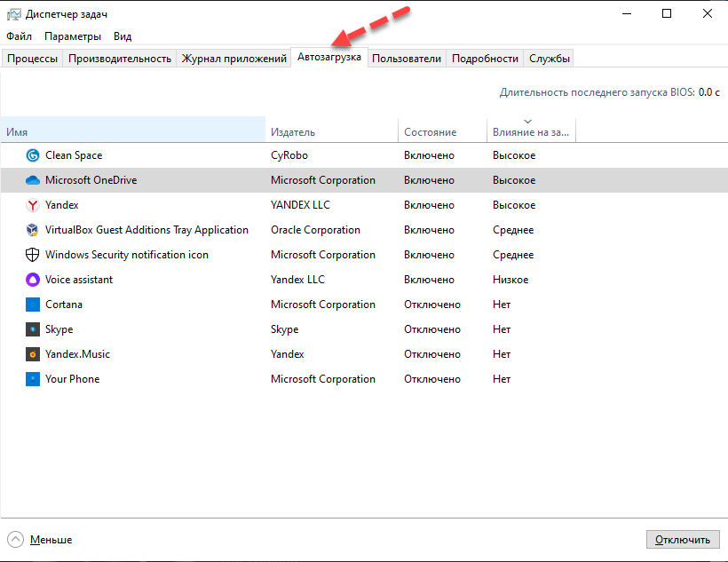
Task: Click Отключено status in Your Phone row
Action: coord(432,379)
